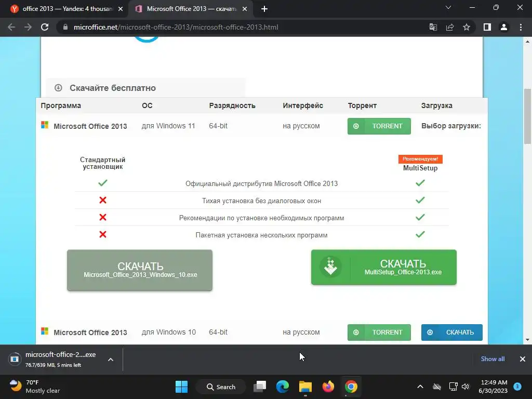Download TORRENT for Windows 10 version
Screen dimensions: 532x399
tap(379, 332)
